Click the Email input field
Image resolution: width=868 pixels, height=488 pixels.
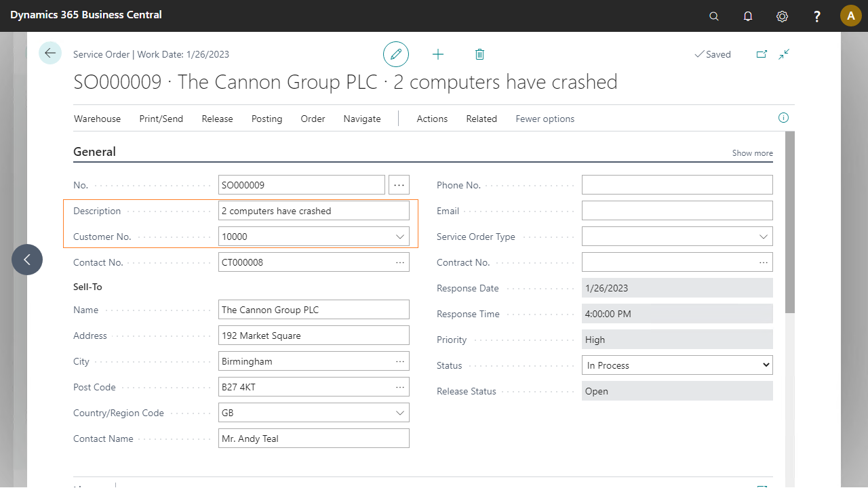(677, 211)
